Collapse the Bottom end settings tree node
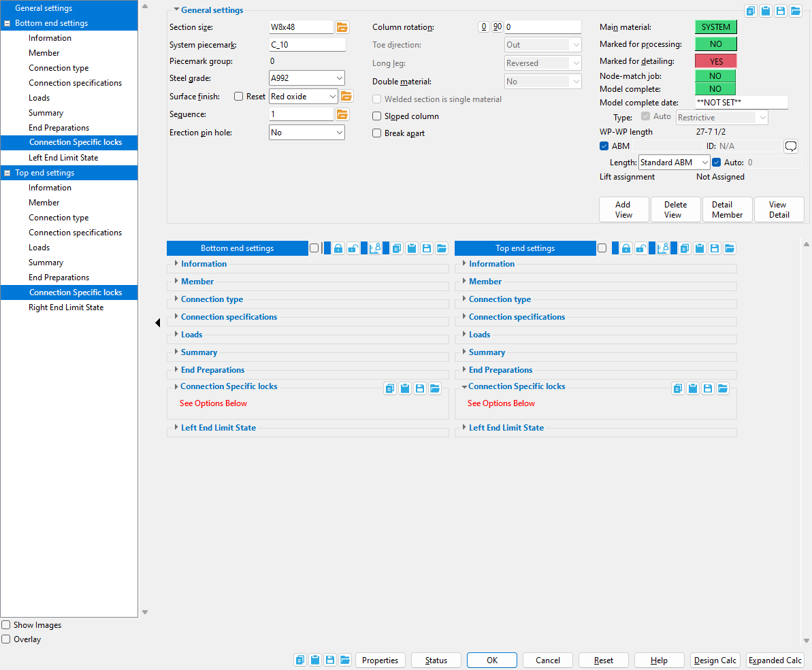This screenshot has height=670, width=812. [x=7, y=23]
